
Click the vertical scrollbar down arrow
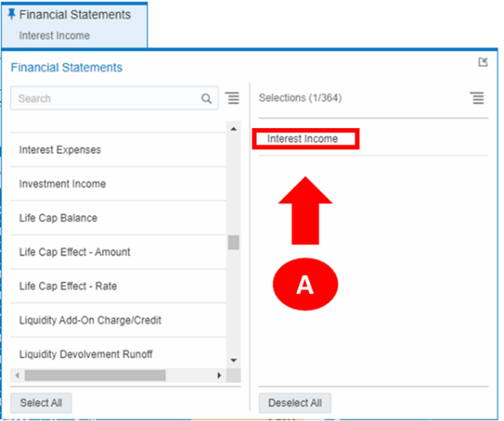[x=234, y=360]
